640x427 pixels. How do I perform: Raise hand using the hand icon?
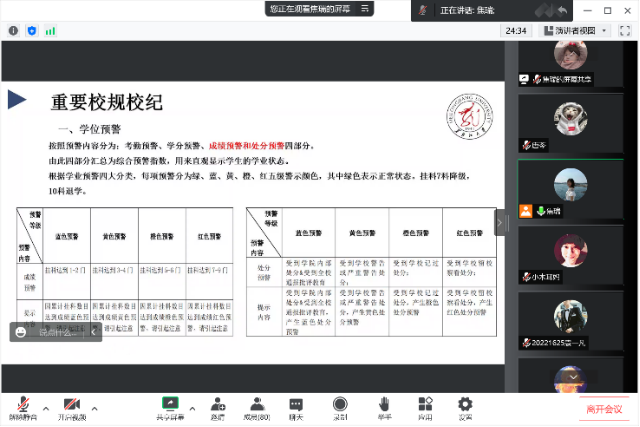(x=384, y=405)
